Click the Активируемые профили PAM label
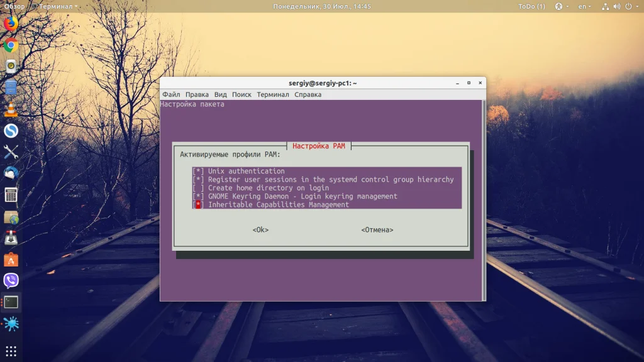Viewport: 644px width, 362px height. click(230, 155)
